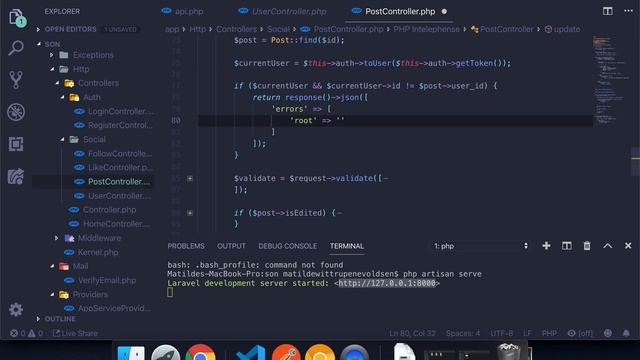Open Live Share activity bar icon
This screenshot has height=360, width=640.
pos(16,176)
